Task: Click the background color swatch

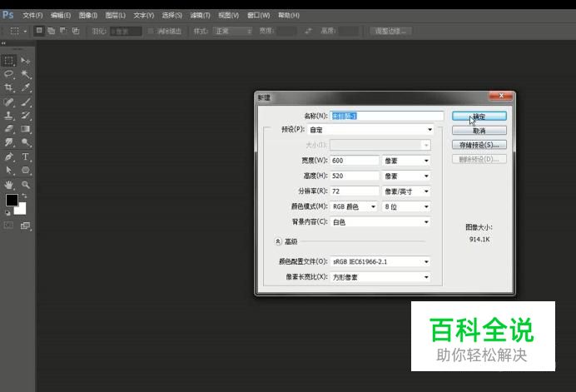Action: (x=22, y=210)
